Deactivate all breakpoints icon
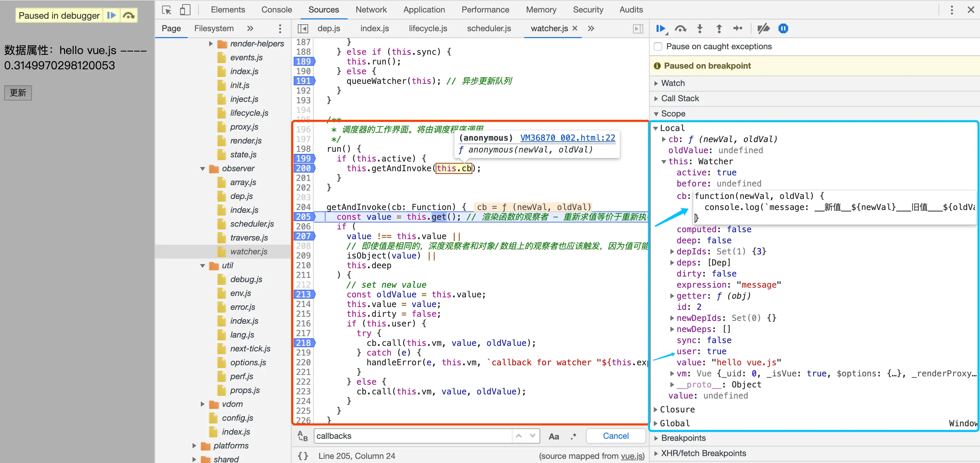The image size is (980, 463). [763, 28]
